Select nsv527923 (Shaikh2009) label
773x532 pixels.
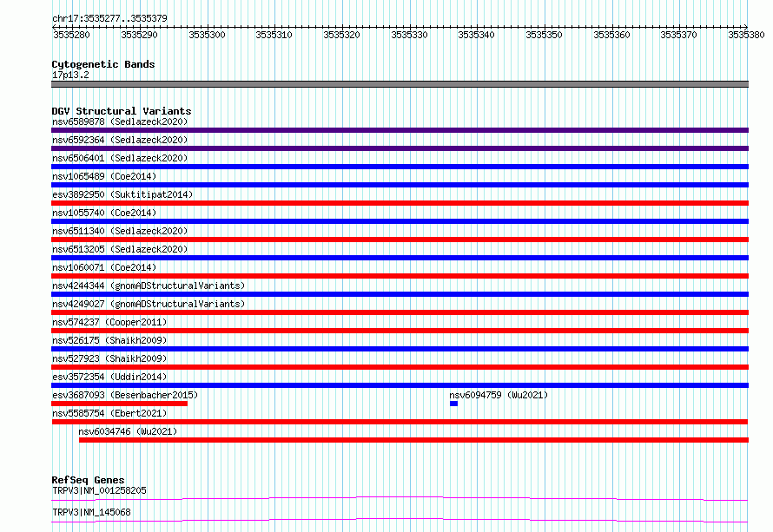pyautogui.click(x=109, y=358)
